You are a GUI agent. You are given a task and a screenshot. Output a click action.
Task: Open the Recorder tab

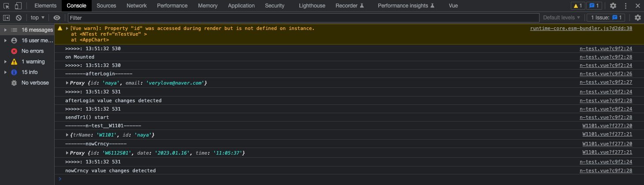click(x=350, y=6)
